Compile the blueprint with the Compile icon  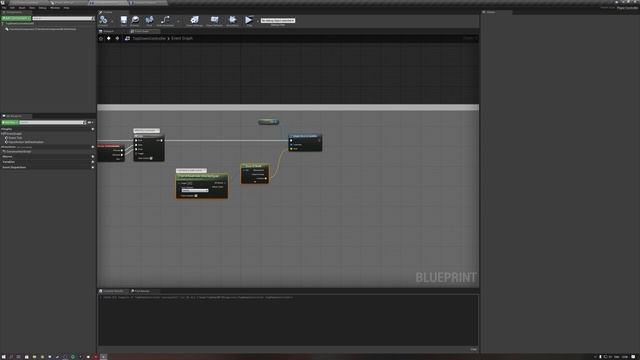tap(103, 19)
